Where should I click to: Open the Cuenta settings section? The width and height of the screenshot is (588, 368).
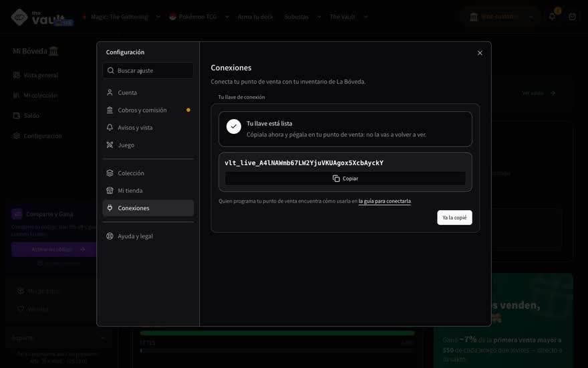tap(148, 92)
